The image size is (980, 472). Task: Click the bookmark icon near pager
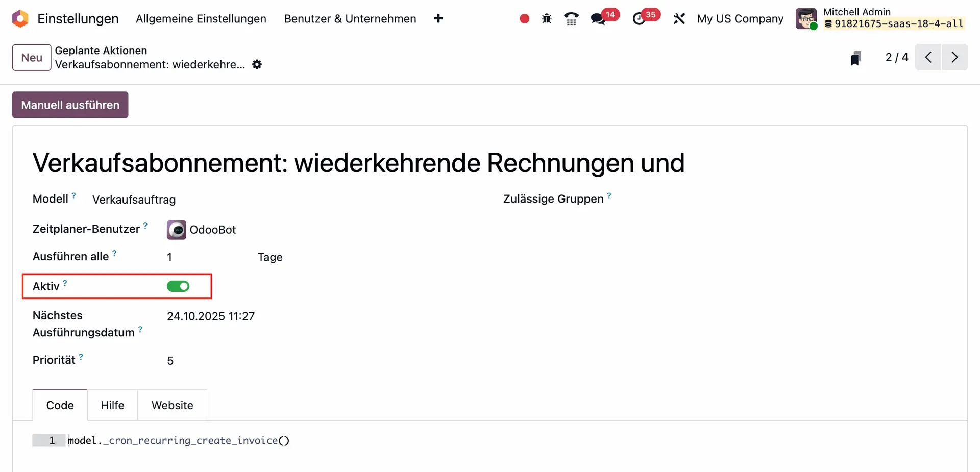(x=856, y=58)
